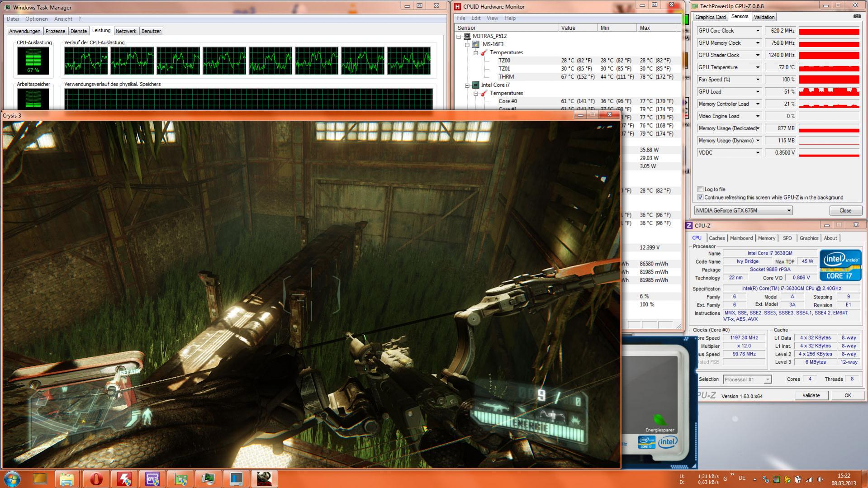
Task: Switch to the GPU-Z Validation tab
Action: coord(764,17)
